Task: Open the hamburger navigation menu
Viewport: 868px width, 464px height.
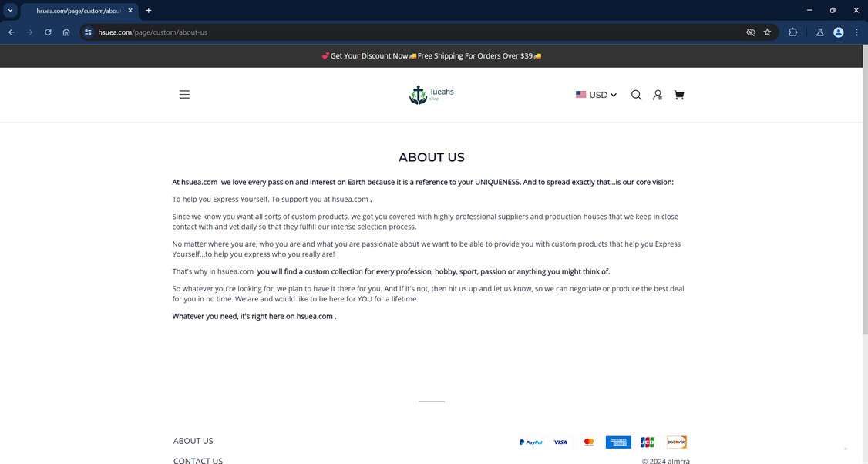Action: [184, 94]
